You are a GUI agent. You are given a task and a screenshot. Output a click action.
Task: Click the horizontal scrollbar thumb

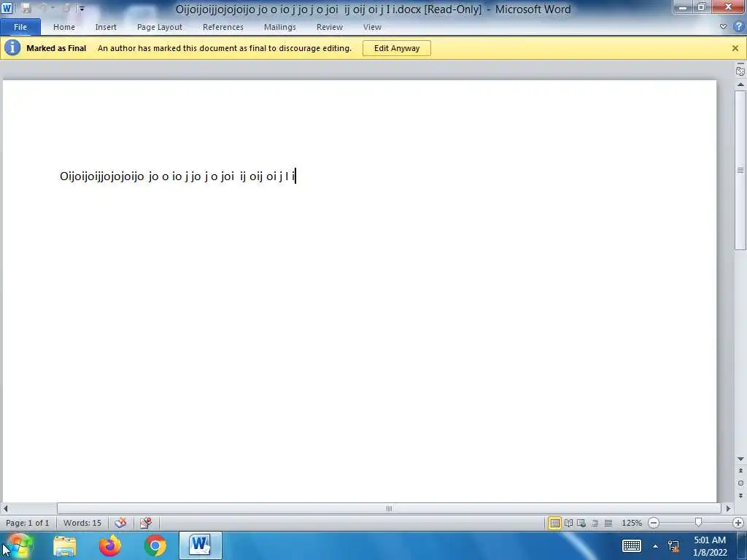tap(389, 508)
